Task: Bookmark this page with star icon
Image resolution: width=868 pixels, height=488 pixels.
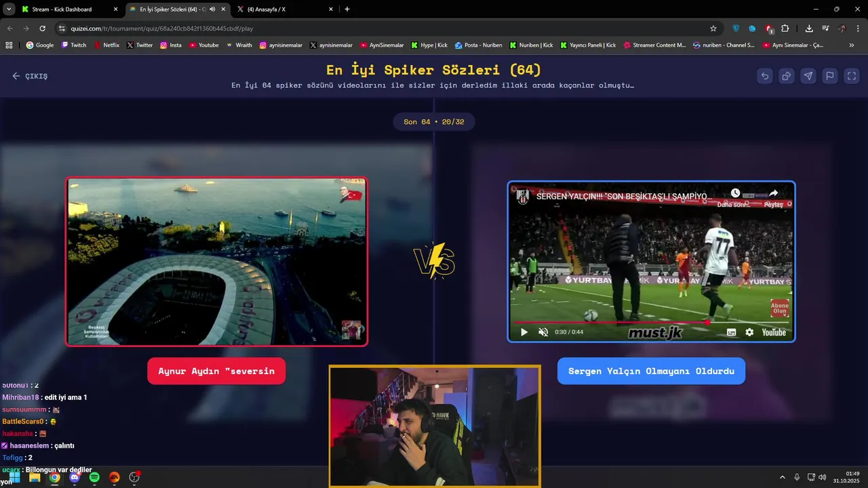Action: pos(713,28)
